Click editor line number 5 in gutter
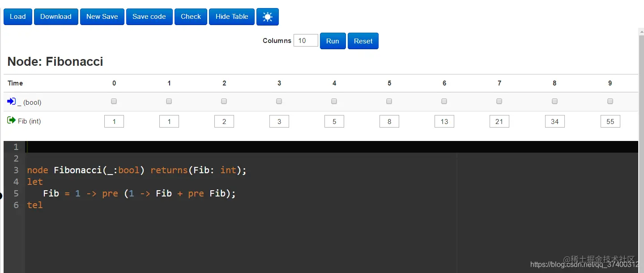Image resolution: width=644 pixels, height=273 pixels. tap(16, 193)
